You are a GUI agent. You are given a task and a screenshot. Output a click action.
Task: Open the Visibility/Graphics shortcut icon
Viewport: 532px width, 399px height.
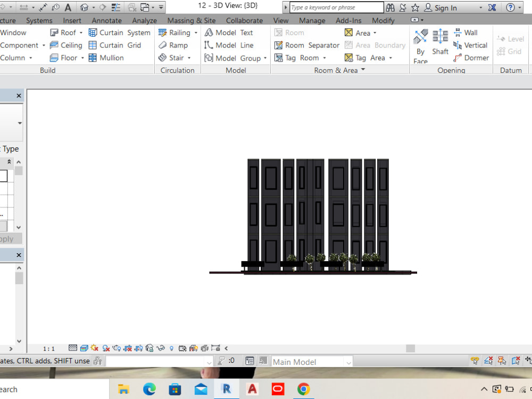pos(116,6)
